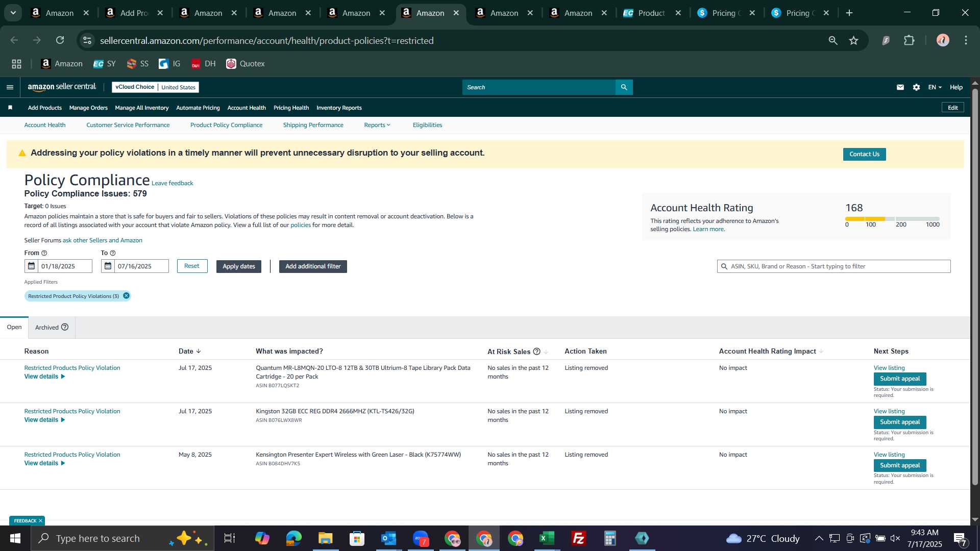Open the settings gear icon
The image size is (980, 551).
point(916,87)
